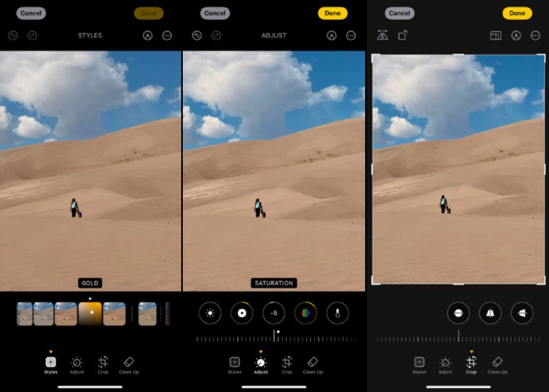The image size is (549, 392).
Task: Tap Done in the Crop screen
Action: coord(517,13)
